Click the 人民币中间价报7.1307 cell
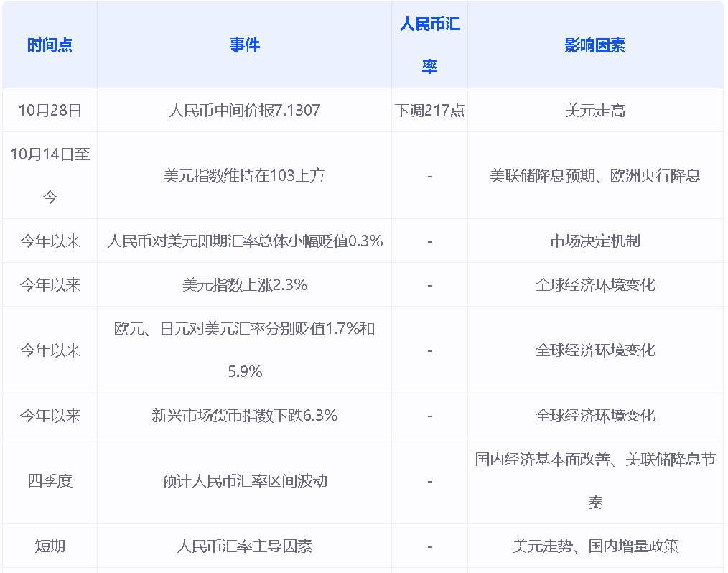The image size is (728, 573). click(x=244, y=111)
